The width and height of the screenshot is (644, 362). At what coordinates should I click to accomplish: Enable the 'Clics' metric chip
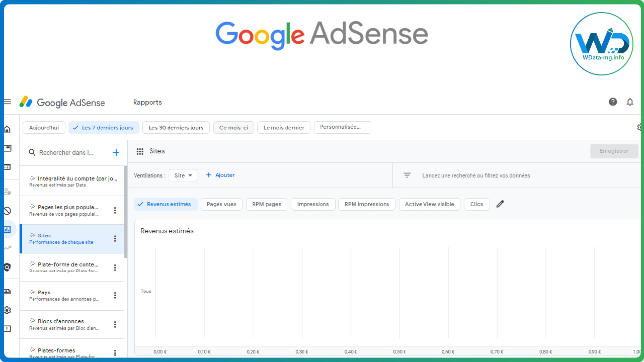(x=476, y=204)
